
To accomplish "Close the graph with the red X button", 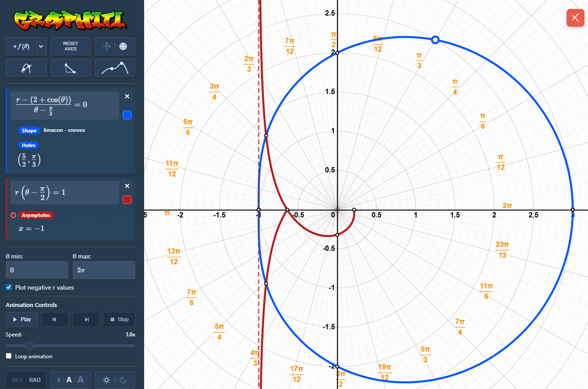I will [x=576, y=18].
